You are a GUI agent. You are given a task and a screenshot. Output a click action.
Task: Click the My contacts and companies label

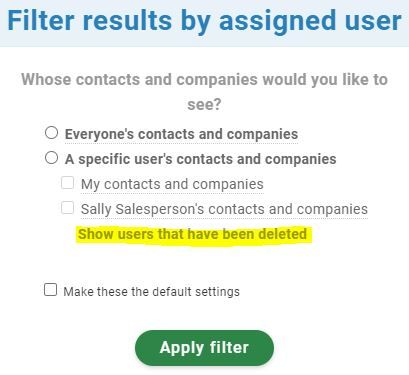point(172,184)
